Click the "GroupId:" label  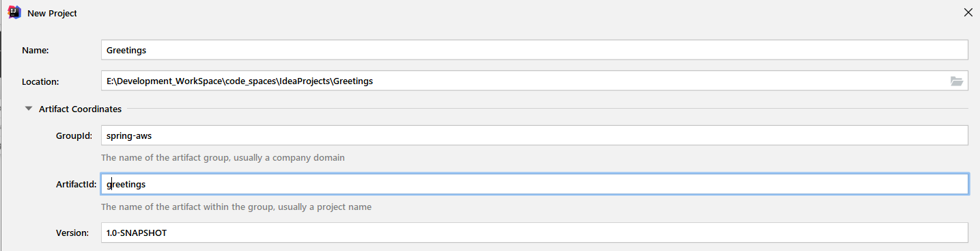click(x=74, y=135)
